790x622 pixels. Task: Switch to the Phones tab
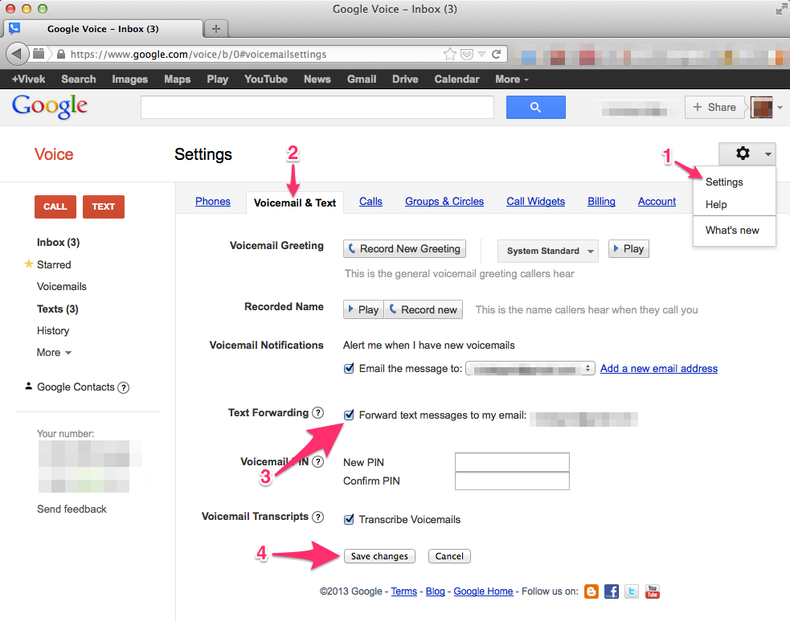[x=213, y=201]
